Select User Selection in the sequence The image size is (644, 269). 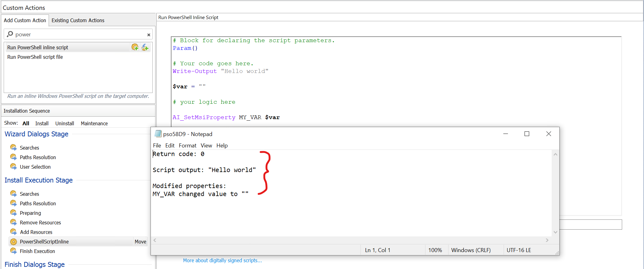click(x=35, y=167)
